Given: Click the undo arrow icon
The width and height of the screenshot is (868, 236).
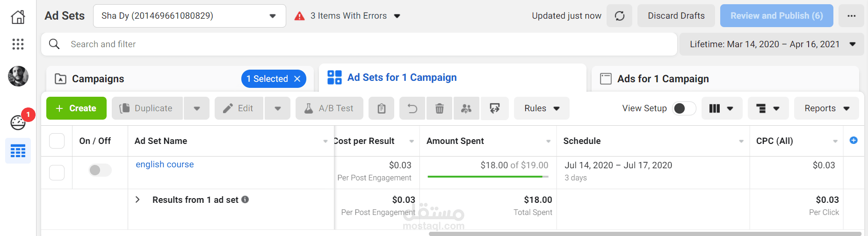Looking at the screenshot, I should [x=412, y=108].
